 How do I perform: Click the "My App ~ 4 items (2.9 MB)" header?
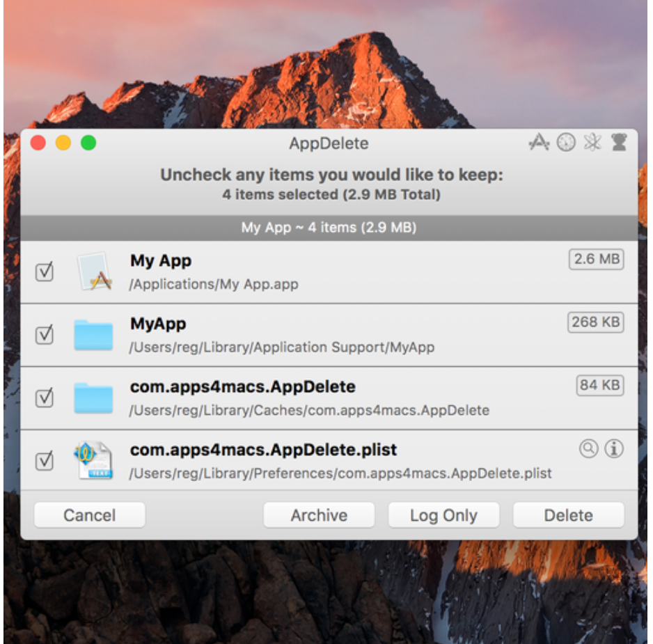(329, 228)
